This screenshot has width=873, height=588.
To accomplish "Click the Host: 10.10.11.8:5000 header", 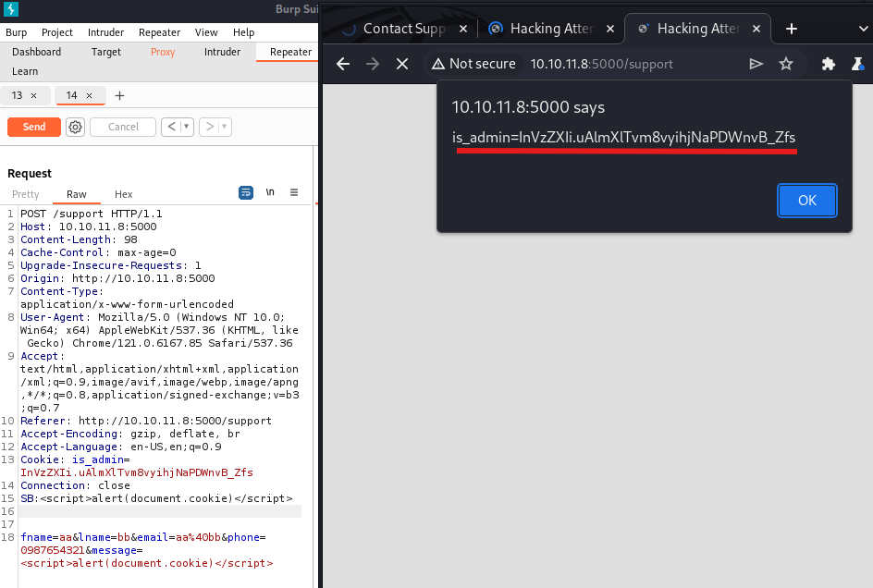I will point(89,227).
